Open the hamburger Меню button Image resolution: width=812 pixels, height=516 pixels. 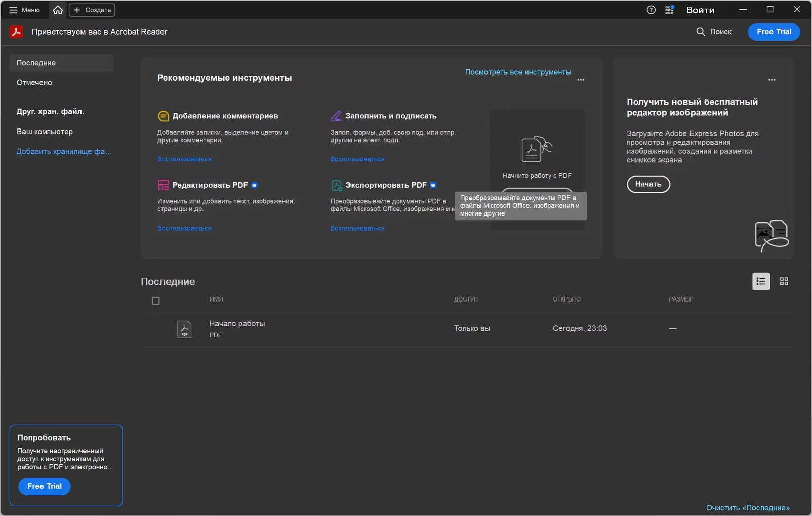(24, 10)
